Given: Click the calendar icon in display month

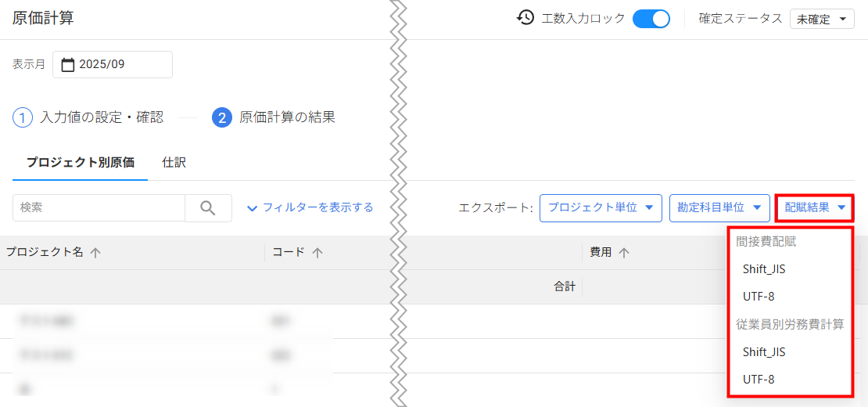Looking at the screenshot, I should click(x=67, y=65).
